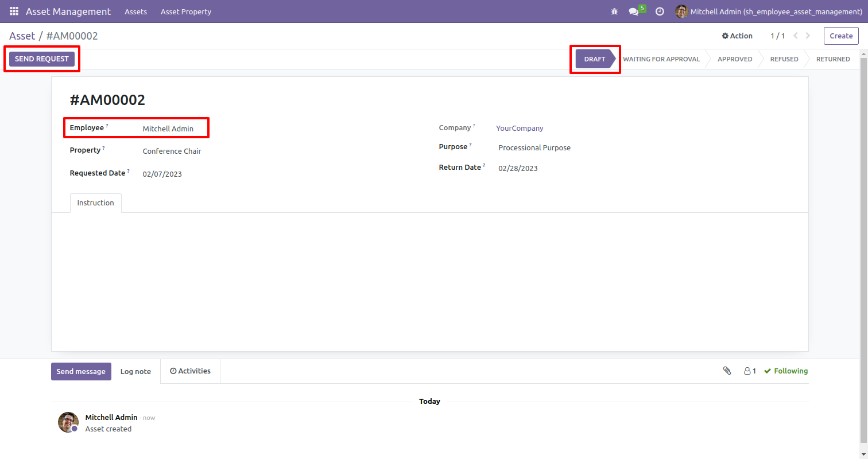
Task: Select the Instruction tab
Action: (x=95, y=203)
